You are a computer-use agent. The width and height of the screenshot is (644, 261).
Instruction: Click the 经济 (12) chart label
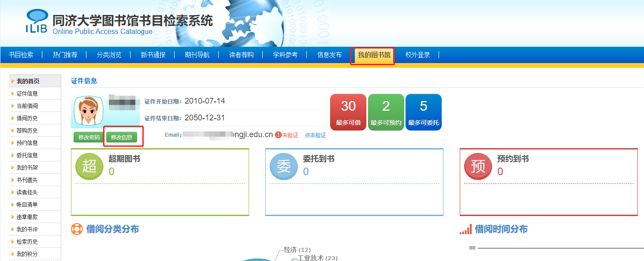click(x=297, y=250)
